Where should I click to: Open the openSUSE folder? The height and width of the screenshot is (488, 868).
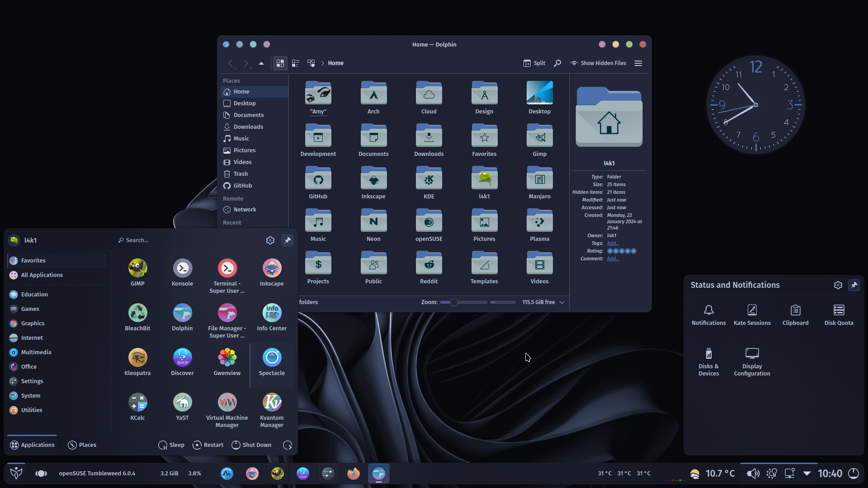[x=429, y=225]
